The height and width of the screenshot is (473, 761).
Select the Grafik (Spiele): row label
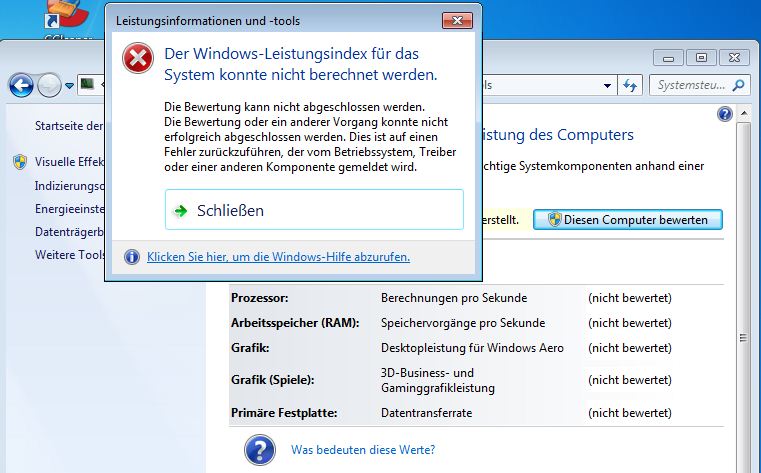pos(273,380)
